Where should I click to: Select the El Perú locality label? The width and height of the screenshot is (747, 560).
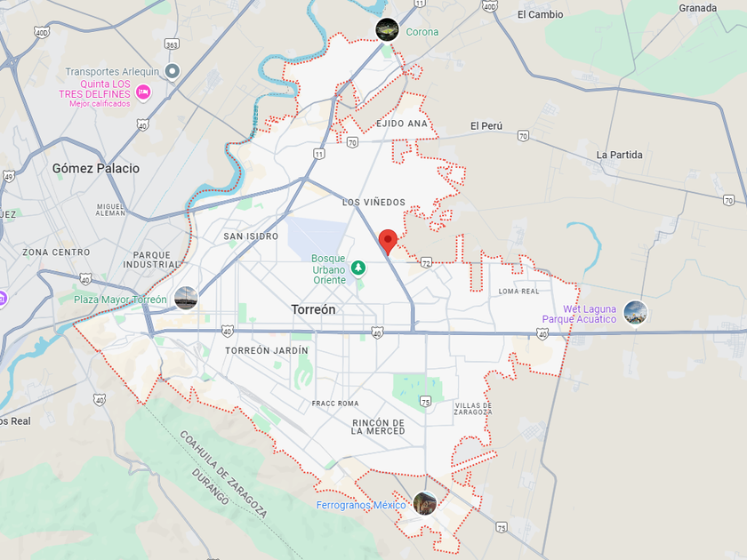pyautogui.click(x=486, y=125)
